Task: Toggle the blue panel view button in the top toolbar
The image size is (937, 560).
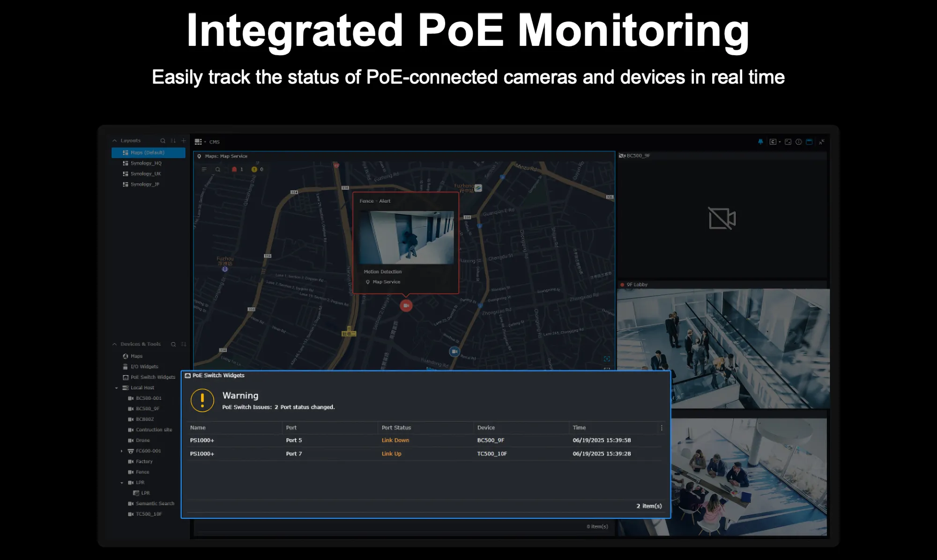Action: [x=809, y=142]
